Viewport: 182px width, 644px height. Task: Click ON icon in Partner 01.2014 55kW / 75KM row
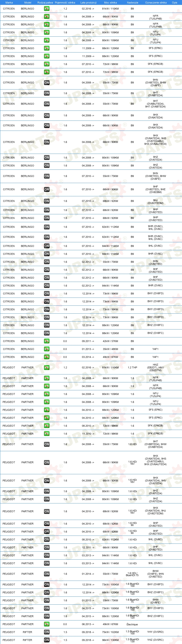pos(47,574)
